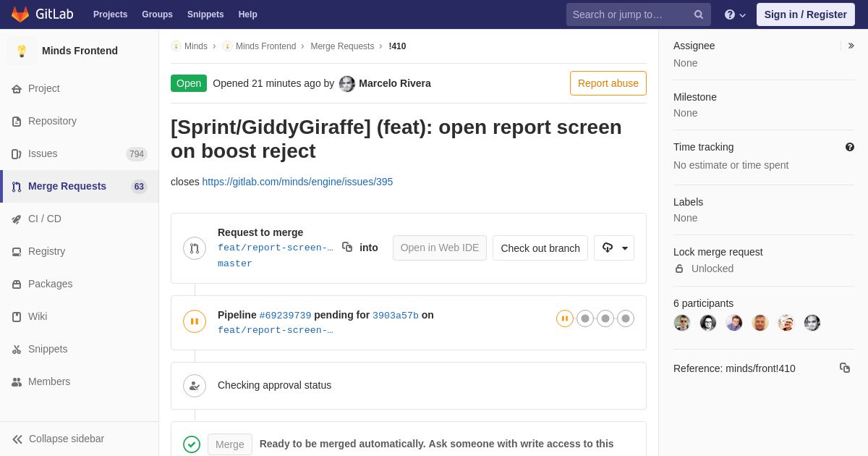Open pipeline feat/report-screen branch link

point(276,330)
